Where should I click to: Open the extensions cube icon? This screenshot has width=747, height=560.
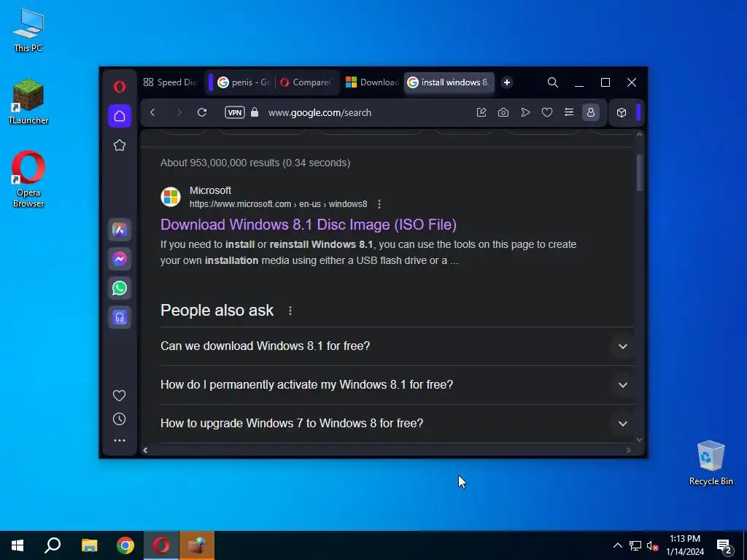tap(622, 112)
